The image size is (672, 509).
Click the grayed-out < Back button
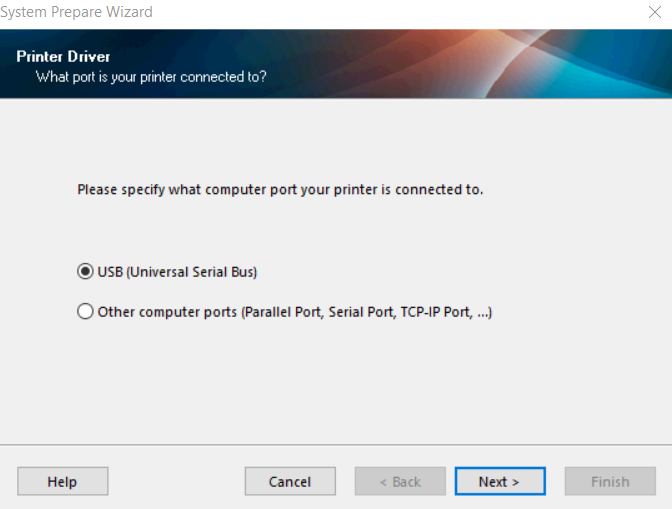[400, 482]
